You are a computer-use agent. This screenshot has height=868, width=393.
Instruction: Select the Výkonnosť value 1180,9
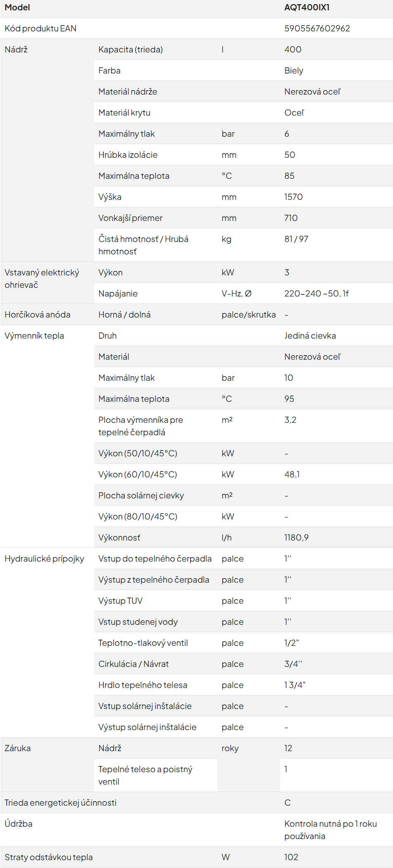[296, 538]
